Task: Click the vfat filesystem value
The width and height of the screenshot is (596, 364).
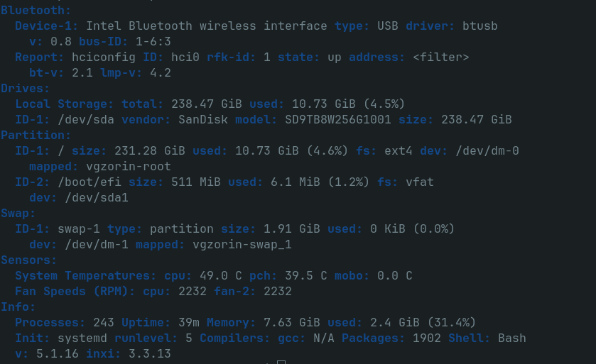Action: pyautogui.click(x=420, y=182)
